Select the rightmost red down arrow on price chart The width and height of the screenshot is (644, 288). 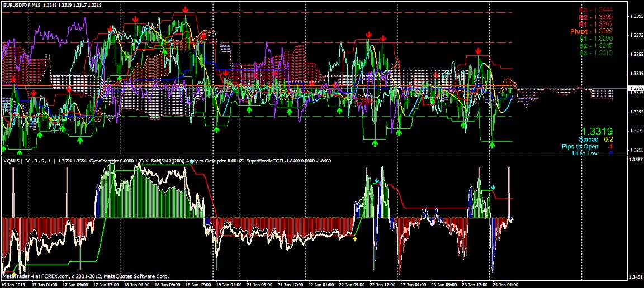pos(479,51)
